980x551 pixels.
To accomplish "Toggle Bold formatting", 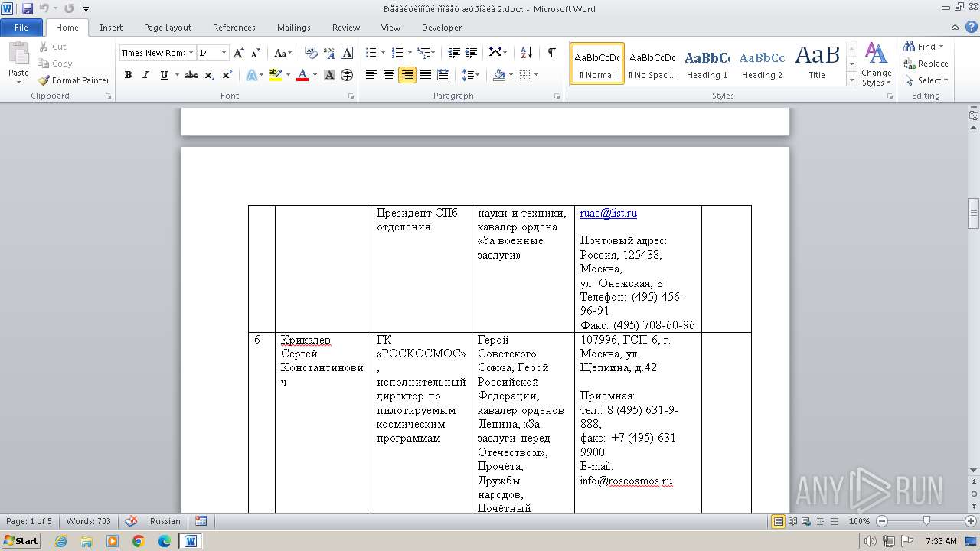I will [128, 75].
